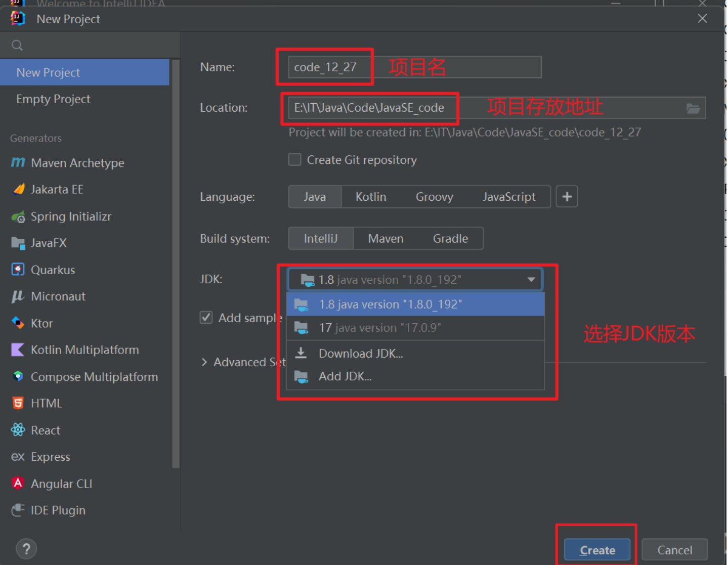The width and height of the screenshot is (728, 565).
Task: Click the IntelliJ IDEA logo in title bar
Action: click(18, 19)
